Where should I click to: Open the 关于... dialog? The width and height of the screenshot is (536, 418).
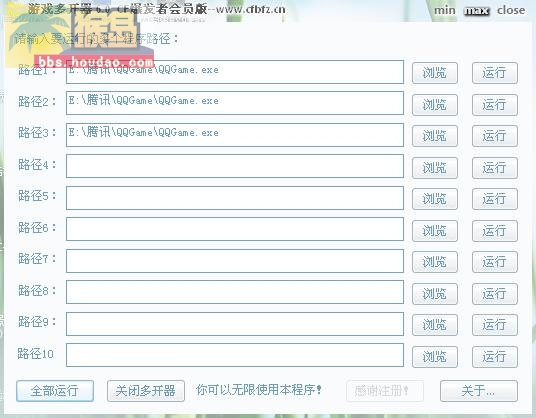click(x=479, y=391)
